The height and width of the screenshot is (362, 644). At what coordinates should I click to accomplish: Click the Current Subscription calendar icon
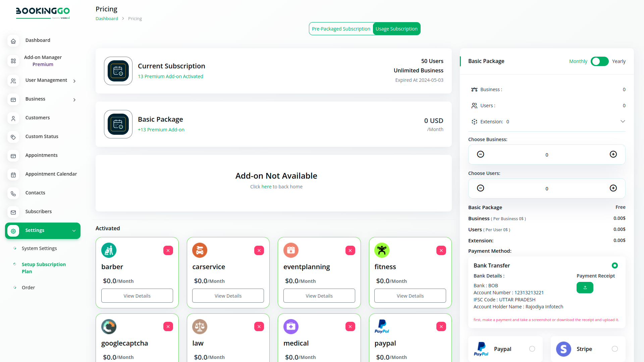click(118, 71)
